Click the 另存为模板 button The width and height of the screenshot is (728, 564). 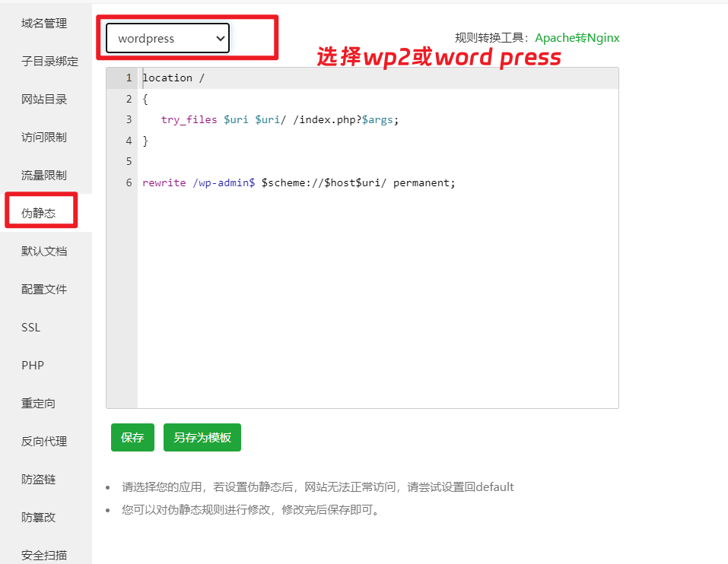pos(202,437)
